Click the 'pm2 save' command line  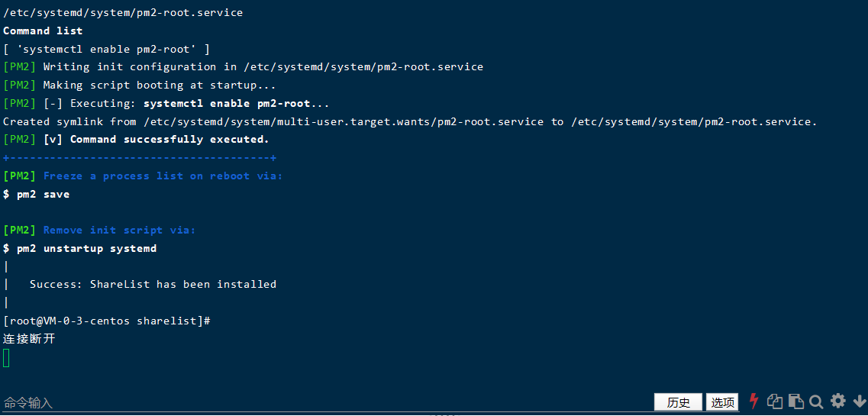(37, 195)
